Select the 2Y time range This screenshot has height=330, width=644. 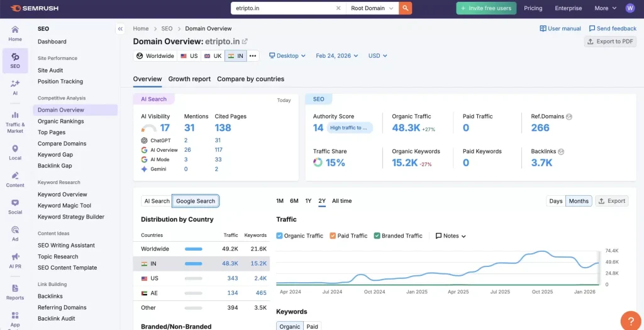click(322, 201)
